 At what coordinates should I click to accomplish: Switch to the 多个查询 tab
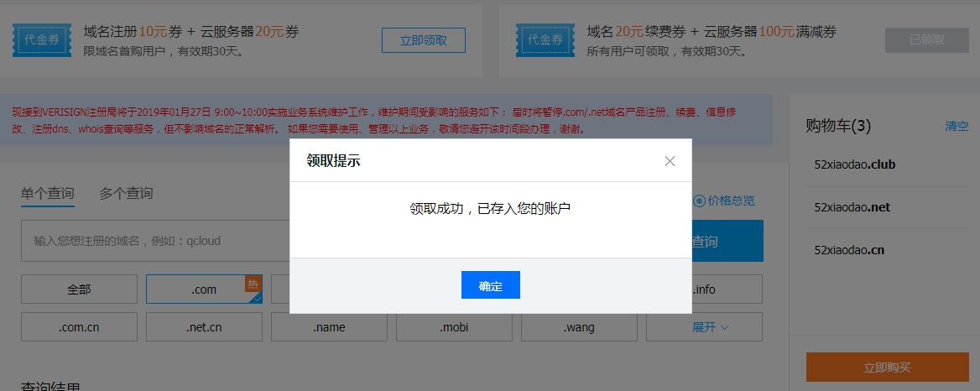[x=126, y=193]
